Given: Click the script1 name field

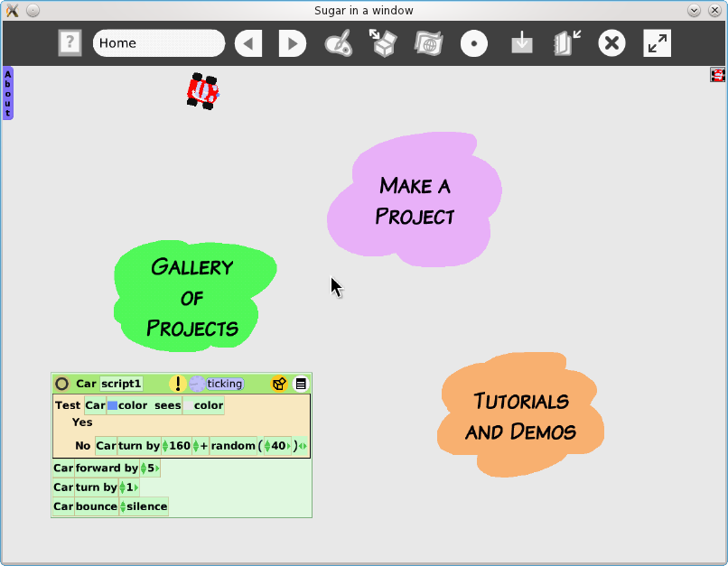Looking at the screenshot, I should pos(121,384).
